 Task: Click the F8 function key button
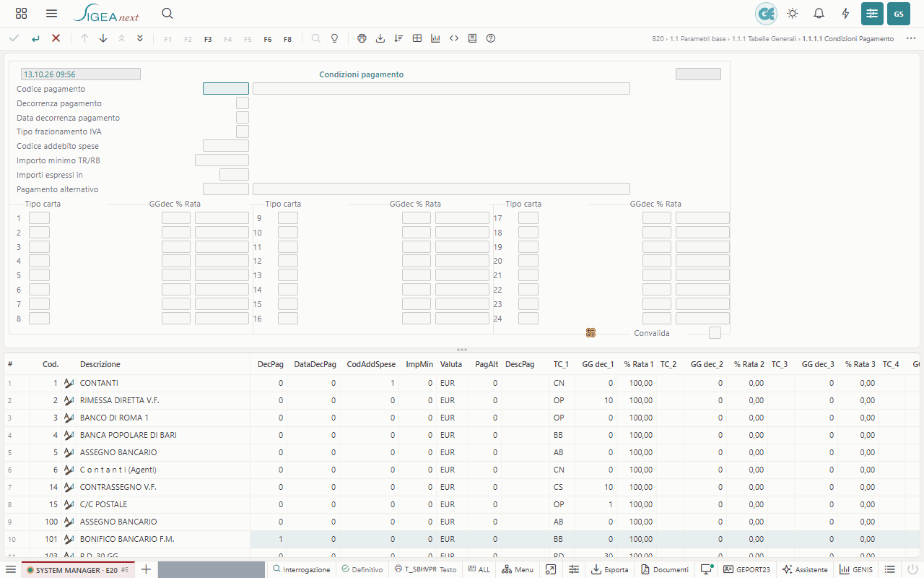point(287,39)
